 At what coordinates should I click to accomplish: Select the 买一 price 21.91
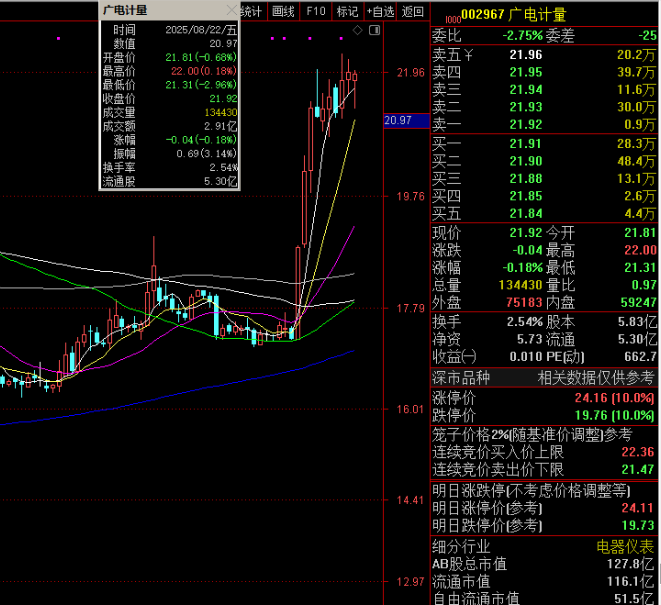click(x=526, y=144)
